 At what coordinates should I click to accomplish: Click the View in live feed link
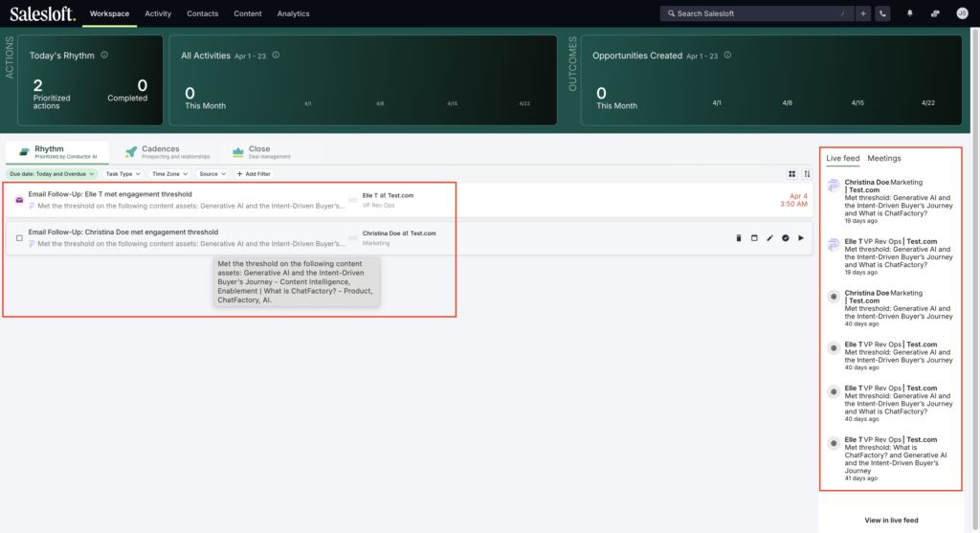[x=891, y=521]
